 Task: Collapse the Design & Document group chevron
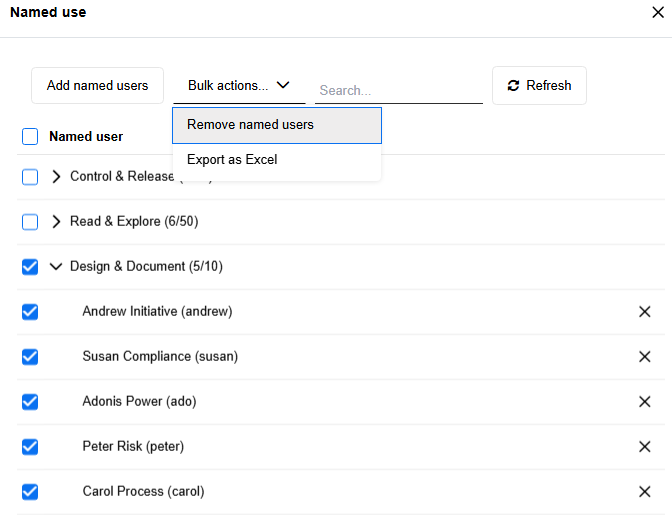coord(56,266)
